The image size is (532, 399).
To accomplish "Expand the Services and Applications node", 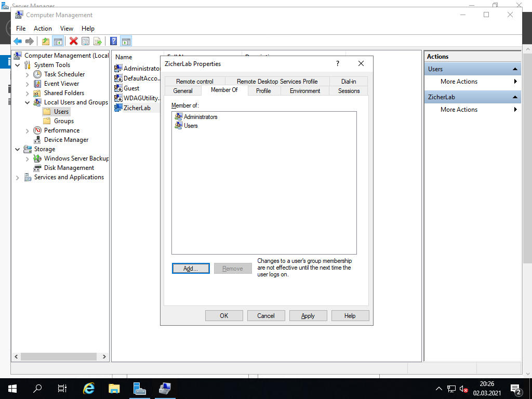I will [18, 177].
